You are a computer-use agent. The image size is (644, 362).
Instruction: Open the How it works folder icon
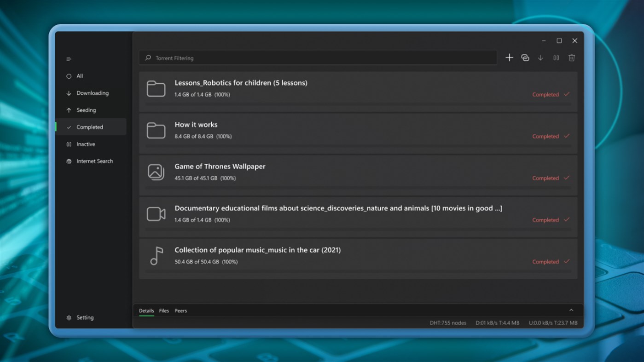coord(156,130)
